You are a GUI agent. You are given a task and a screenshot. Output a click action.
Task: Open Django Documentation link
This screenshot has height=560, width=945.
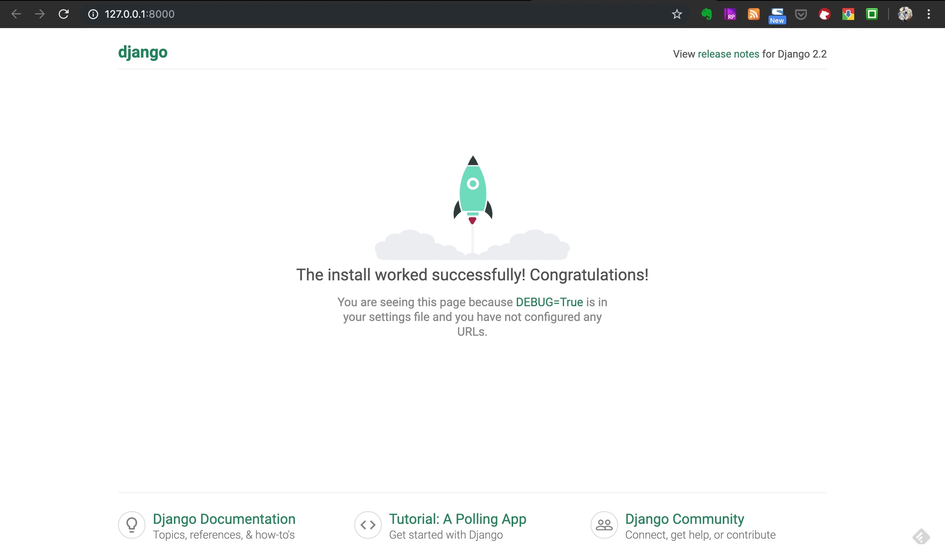224,519
